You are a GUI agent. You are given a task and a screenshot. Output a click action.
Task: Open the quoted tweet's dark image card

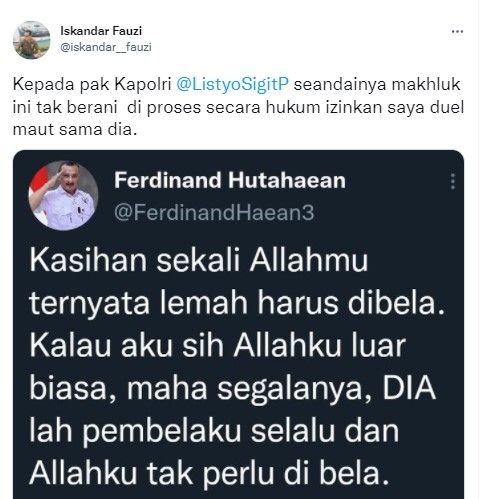[x=239, y=324]
